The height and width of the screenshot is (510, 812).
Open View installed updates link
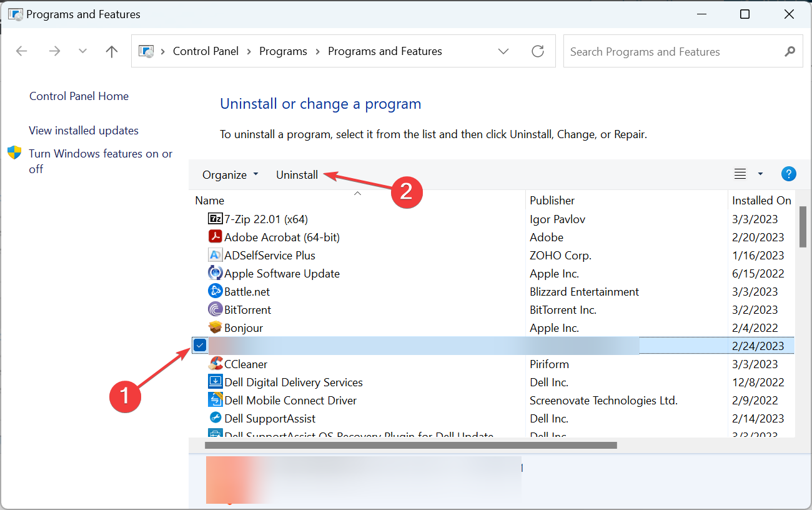pos(84,130)
